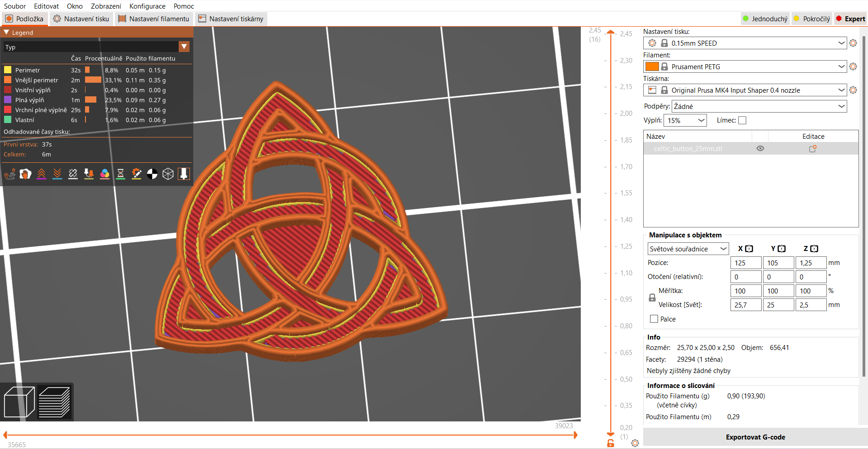
Task: Toggle custom G-codes gear-pencil icon
Action: point(137,174)
